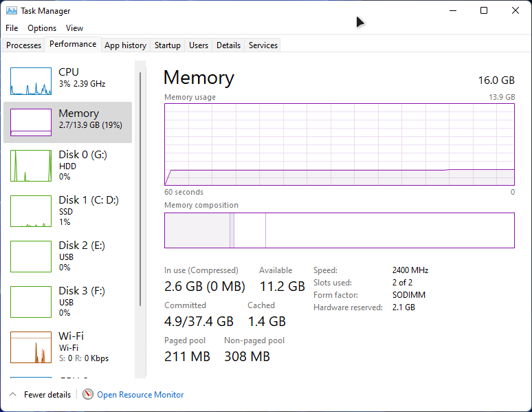
Task: Click the Disk 0 (G:) label
Action: tap(82, 155)
